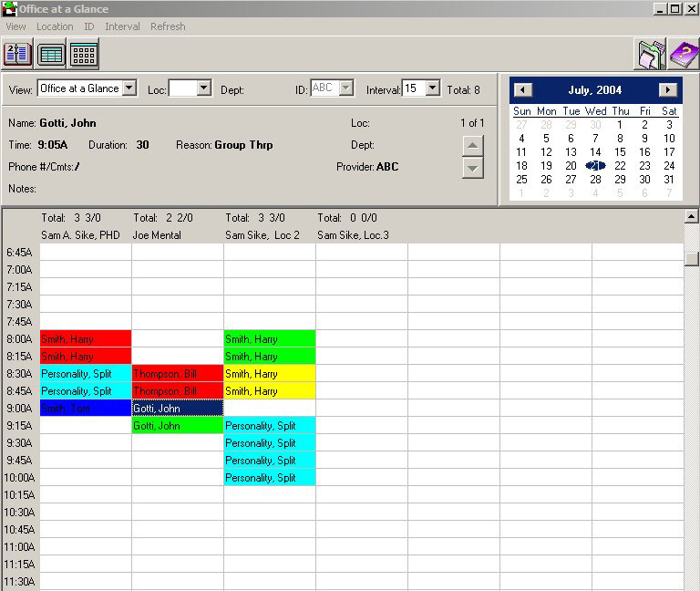Click the vertical scrollbar thumb in schedule
Viewport: 700px width, 591px height.
[x=691, y=259]
